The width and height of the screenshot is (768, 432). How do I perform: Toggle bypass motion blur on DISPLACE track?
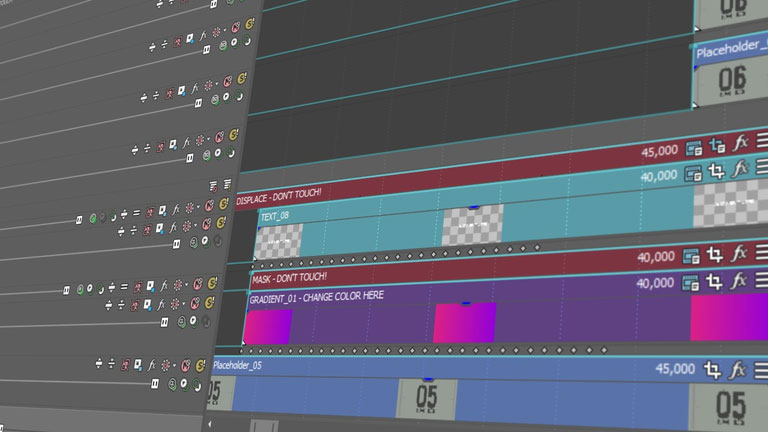[x=149, y=211]
